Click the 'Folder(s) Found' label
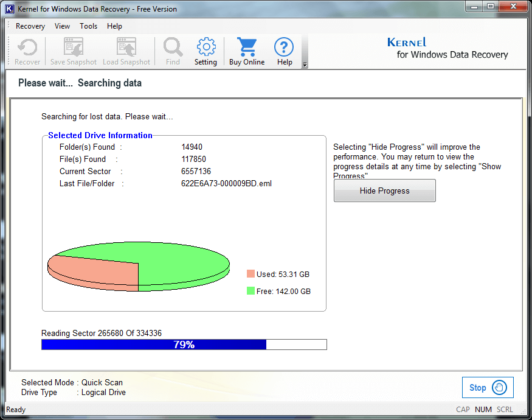 [x=87, y=147]
